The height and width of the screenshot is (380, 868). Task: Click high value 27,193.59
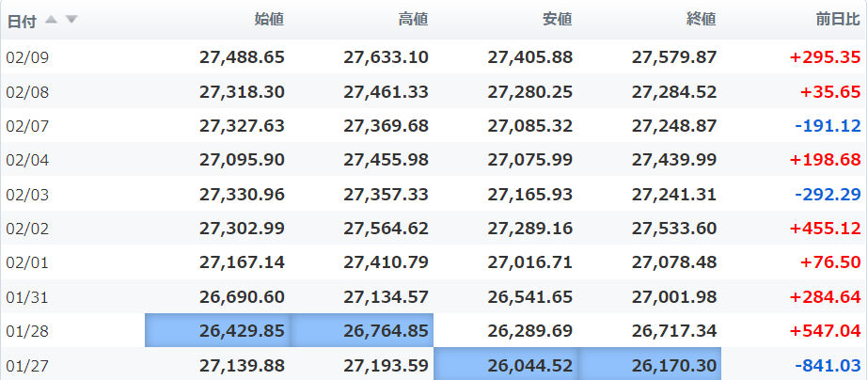click(x=386, y=365)
